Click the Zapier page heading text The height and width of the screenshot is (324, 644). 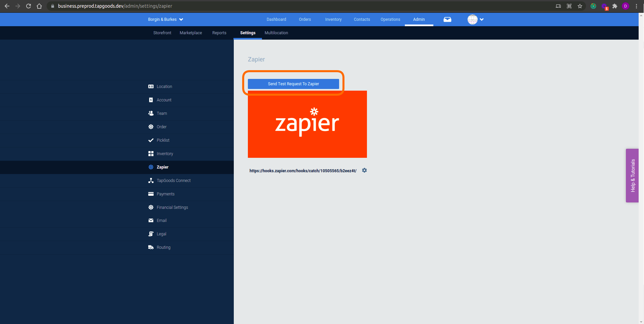tap(256, 59)
